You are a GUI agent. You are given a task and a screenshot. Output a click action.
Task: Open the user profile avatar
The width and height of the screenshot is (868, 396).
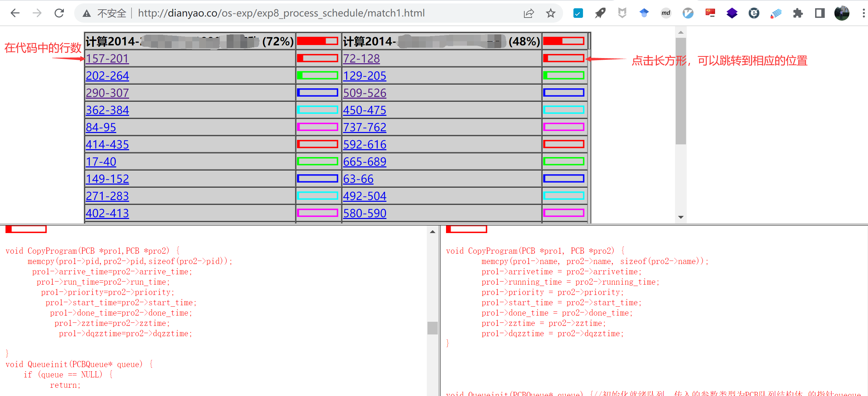coord(842,13)
